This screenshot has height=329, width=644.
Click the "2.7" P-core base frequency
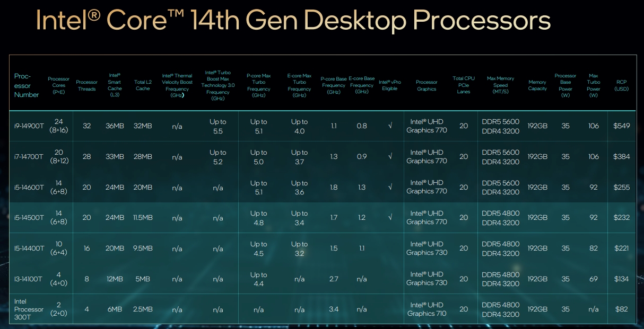(334, 279)
